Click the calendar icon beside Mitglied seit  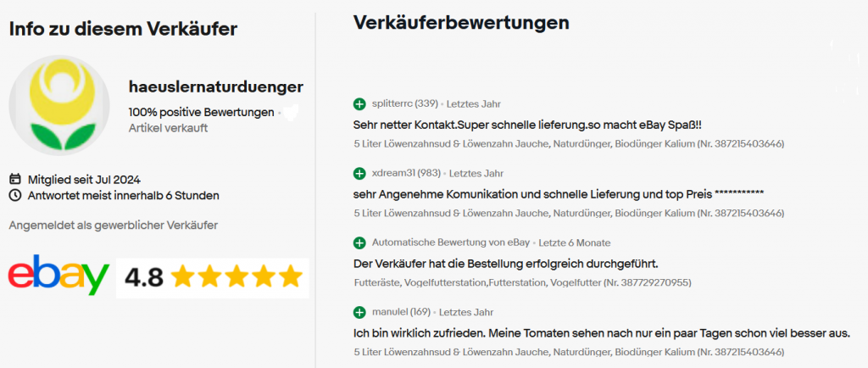pos(14,179)
